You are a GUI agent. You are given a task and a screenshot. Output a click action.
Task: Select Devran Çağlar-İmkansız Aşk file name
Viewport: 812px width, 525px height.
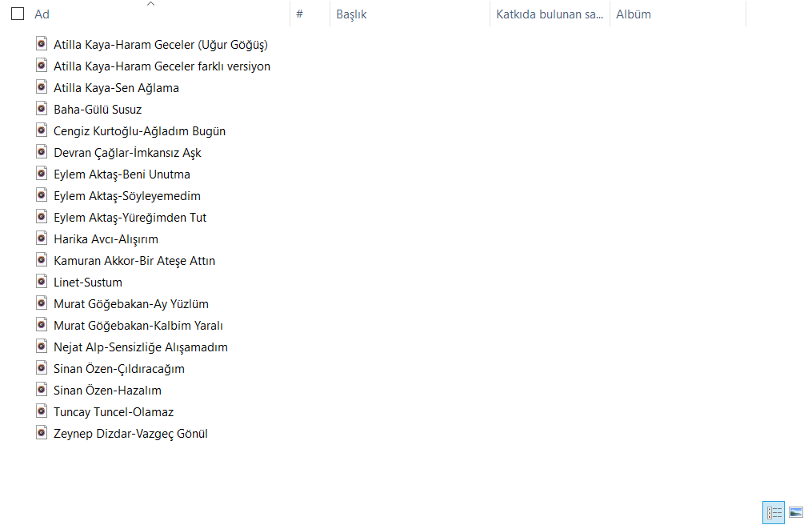(x=127, y=153)
